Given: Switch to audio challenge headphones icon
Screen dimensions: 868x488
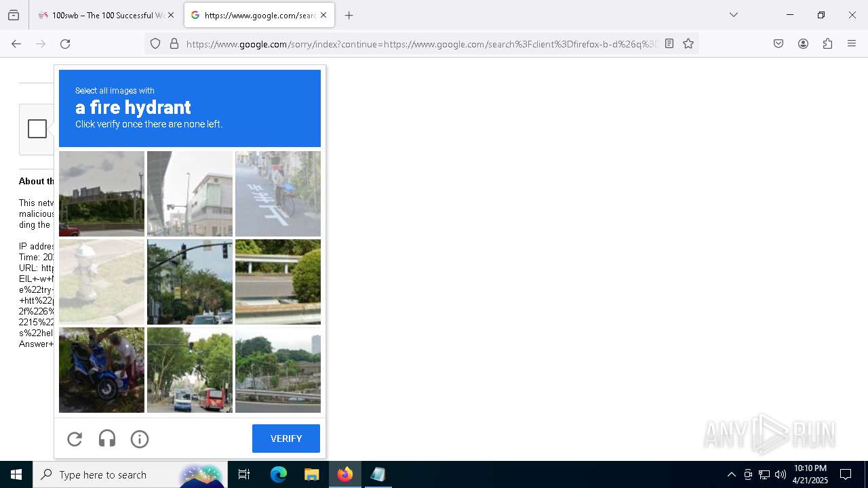Looking at the screenshot, I should tap(107, 439).
